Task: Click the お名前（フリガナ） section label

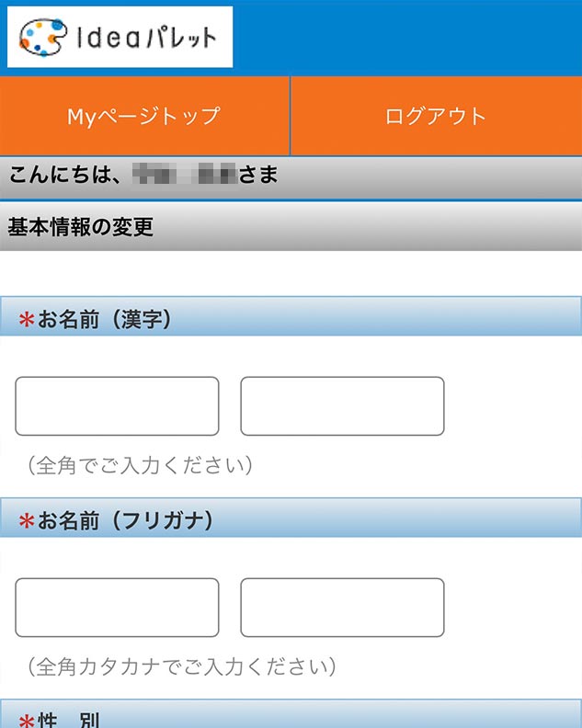Action: (x=125, y=520)
